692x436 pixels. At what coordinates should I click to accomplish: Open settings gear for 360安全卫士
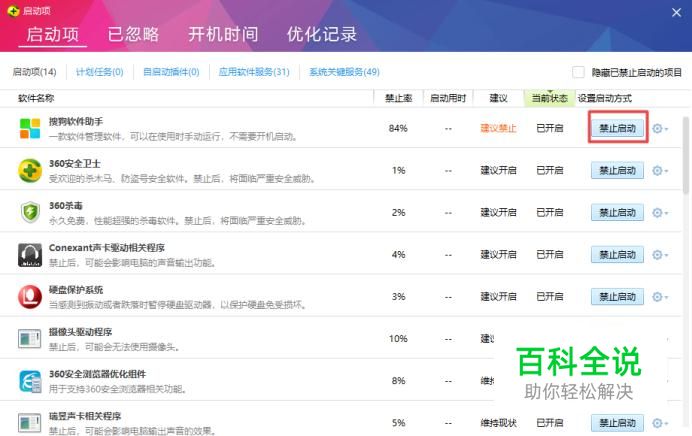[660, 170]
